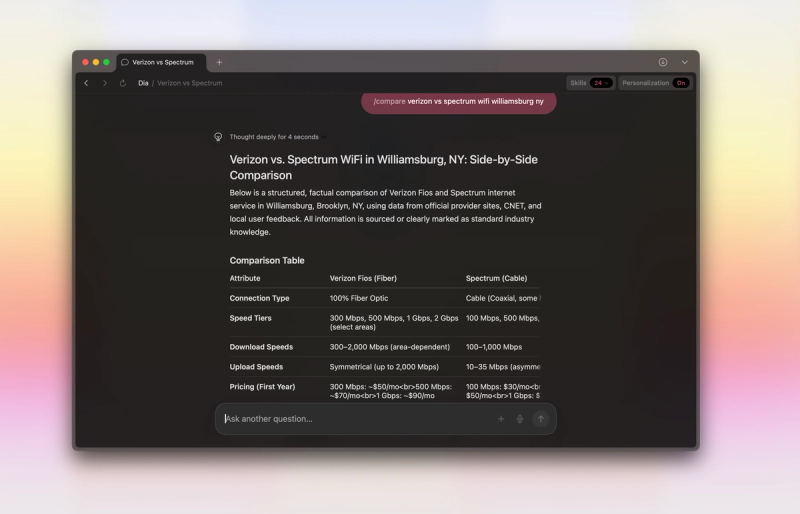This screenshot has width=800, height=514.
Task: Click 300–2,000 Mbps (area-dependent) cell
Action: click(x=390, y=347)
